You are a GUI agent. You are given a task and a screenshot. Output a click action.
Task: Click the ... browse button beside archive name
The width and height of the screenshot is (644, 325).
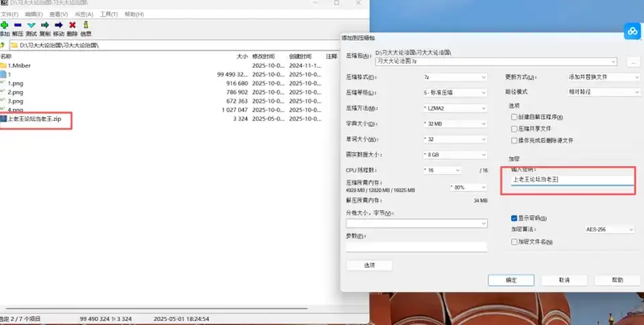click(x=633, y=62)
